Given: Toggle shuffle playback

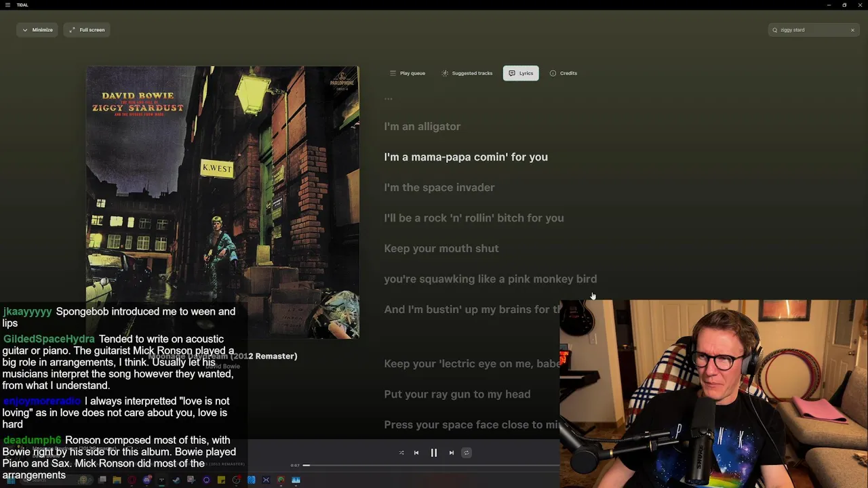Looking at the screenshot, I should [x=401, y=453].
